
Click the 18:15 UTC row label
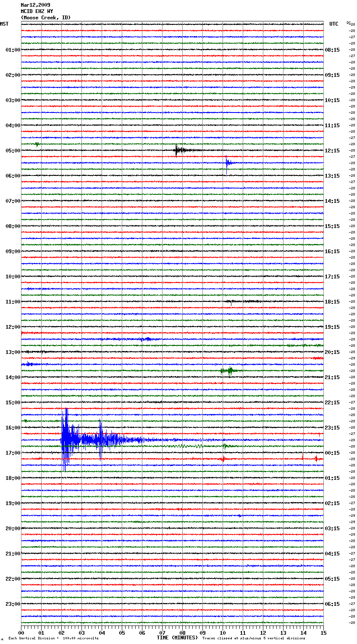(x=332, y=302)
